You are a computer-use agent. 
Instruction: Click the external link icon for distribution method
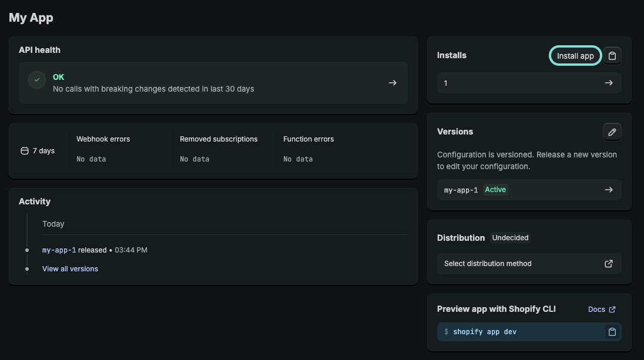[609, 264]
